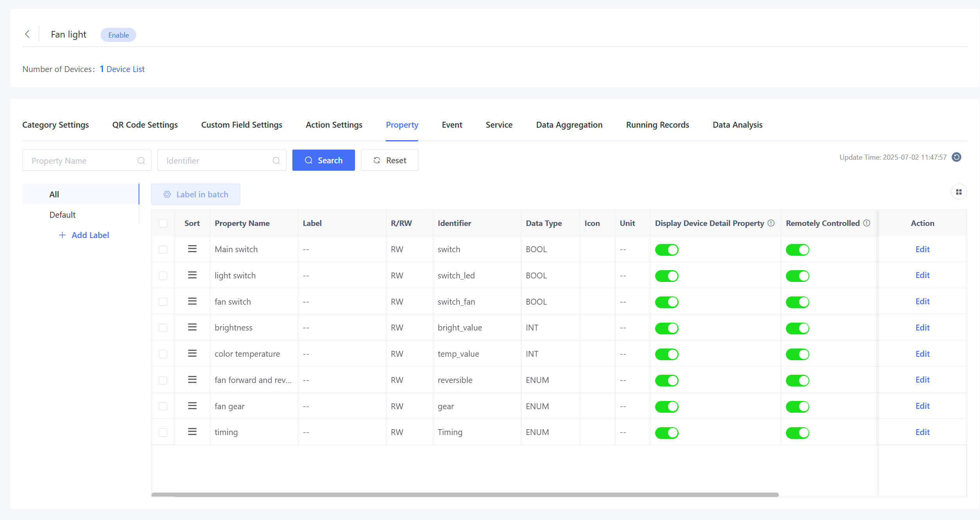Click info icon beside Remotely Controlled header

point(867,223)
